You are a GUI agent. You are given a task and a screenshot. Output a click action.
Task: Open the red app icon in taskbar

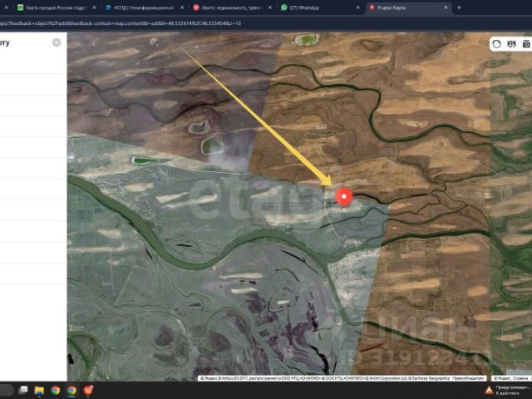[88, 390]
